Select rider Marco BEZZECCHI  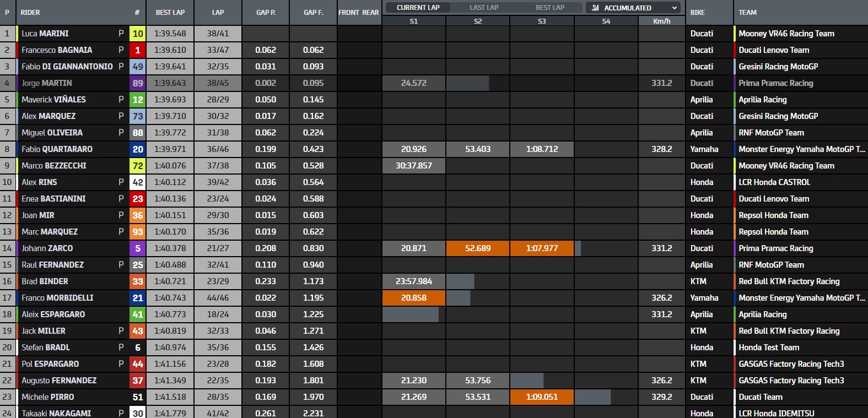pyautogui.click(x=54, y=166)
